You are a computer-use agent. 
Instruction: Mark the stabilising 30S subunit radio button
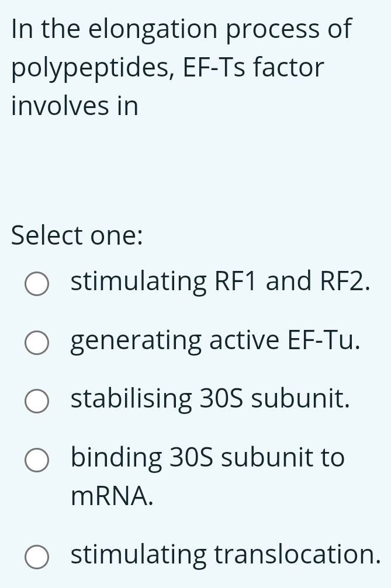point(37,401)
